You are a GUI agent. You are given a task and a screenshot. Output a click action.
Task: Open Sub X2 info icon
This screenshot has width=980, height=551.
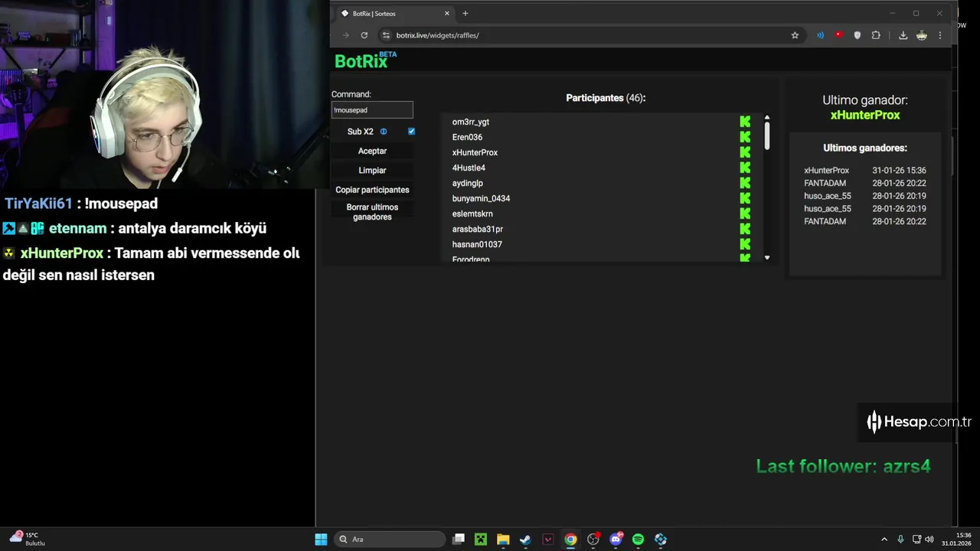click(x=384, y=132)
